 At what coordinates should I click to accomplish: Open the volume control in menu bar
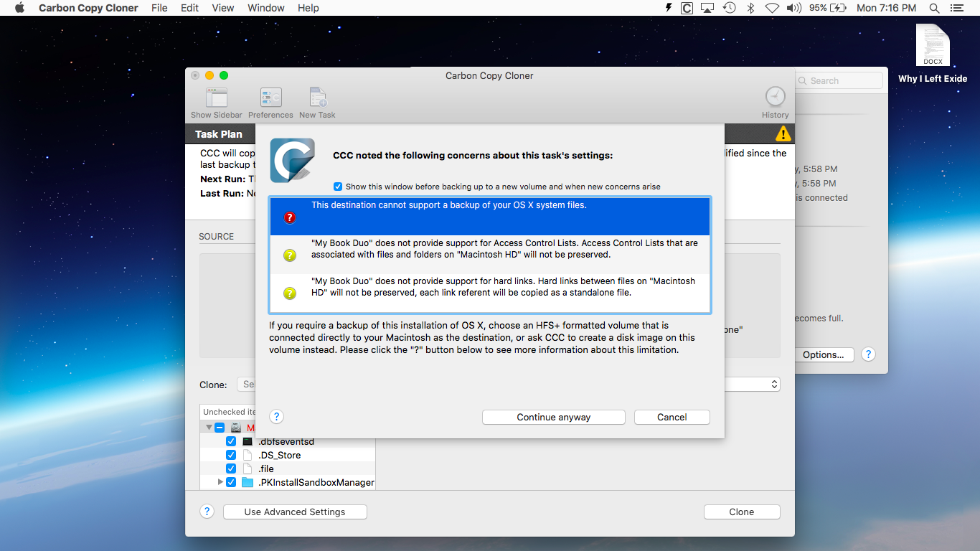pyautogui.click(x=794, y=8)
